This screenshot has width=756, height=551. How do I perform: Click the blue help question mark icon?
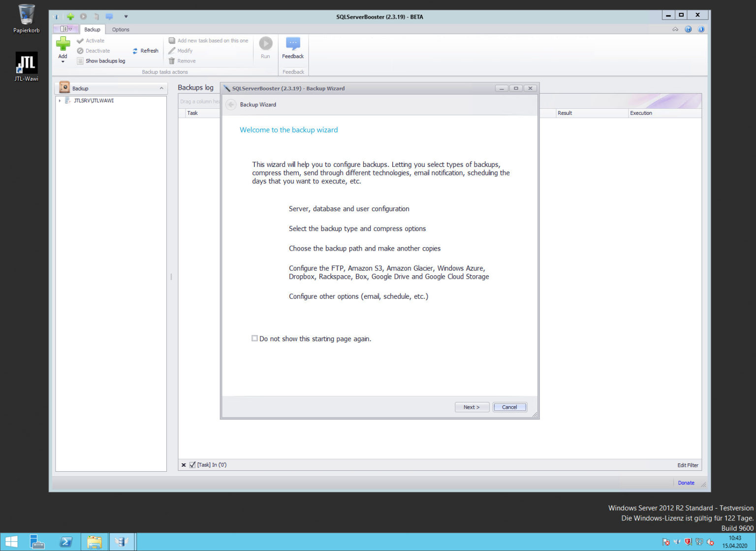point(688,30)
